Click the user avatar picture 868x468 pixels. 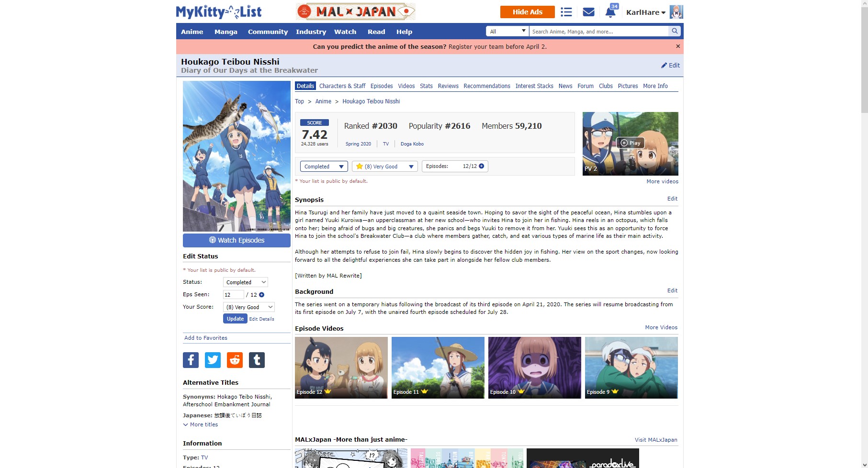click(x=676, y=12)
